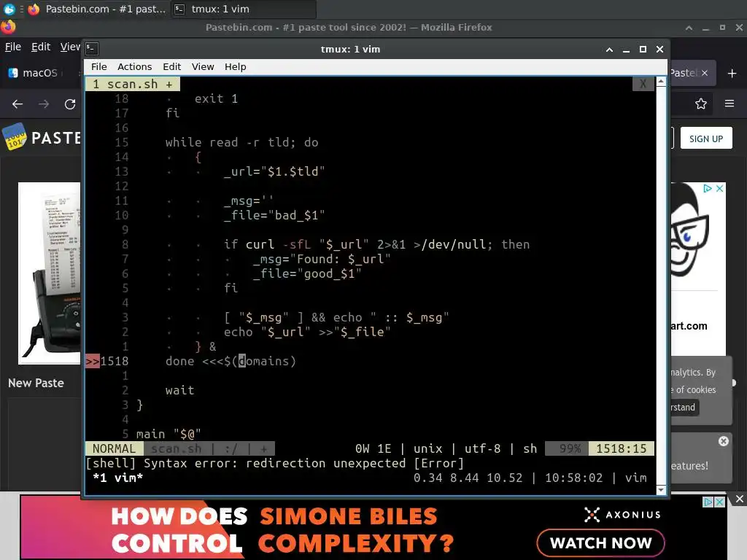Click the *1 vim* tmux window entry
Screen dimensions: 747x560
point(117,478)
